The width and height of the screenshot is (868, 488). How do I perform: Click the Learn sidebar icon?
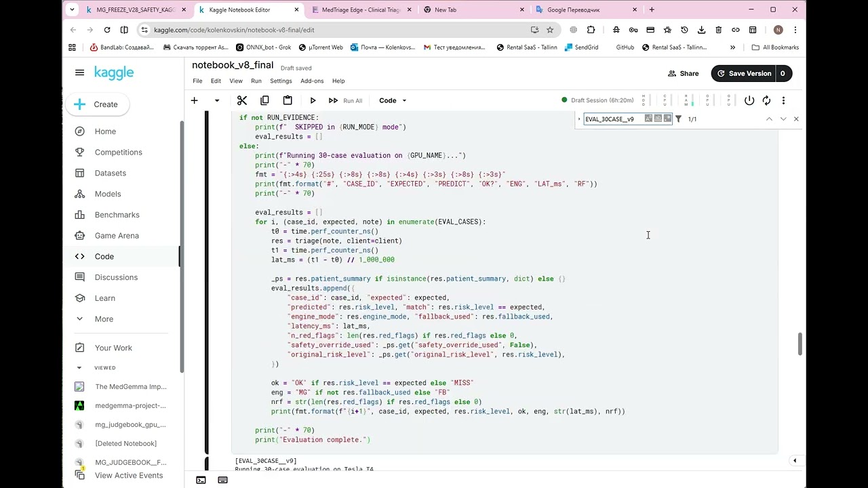(x=80, y=298)
